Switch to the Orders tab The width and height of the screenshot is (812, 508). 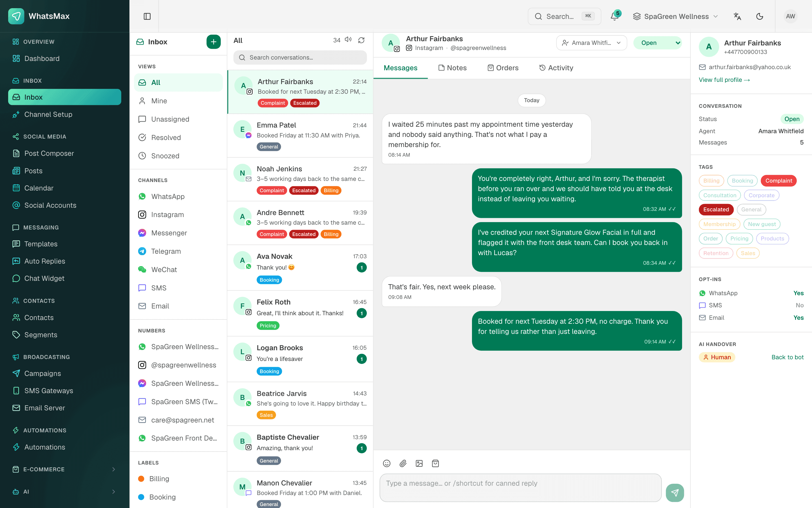tap(503, 68)
